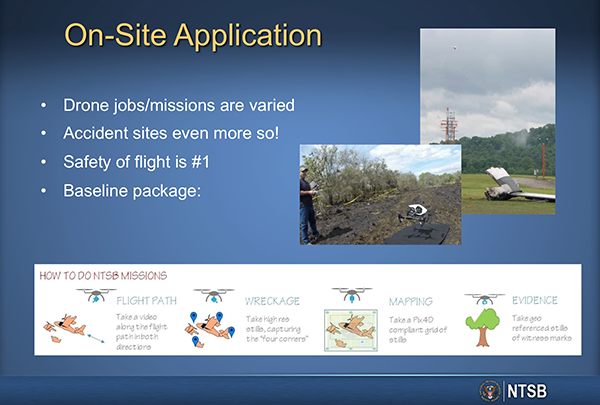Click the drone icon above FLIGHT PATH
The width and height of the screenshot is (600, 405).
pos(96,296)
